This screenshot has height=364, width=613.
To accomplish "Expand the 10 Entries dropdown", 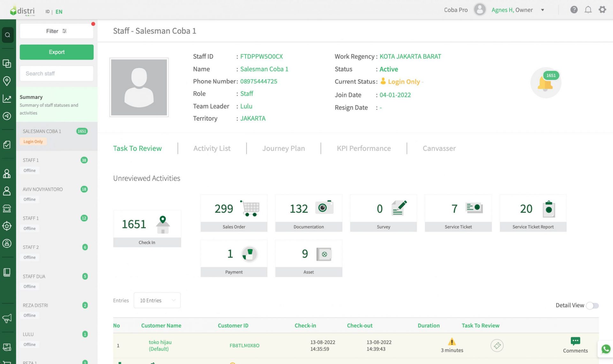I will click(157, 300).
